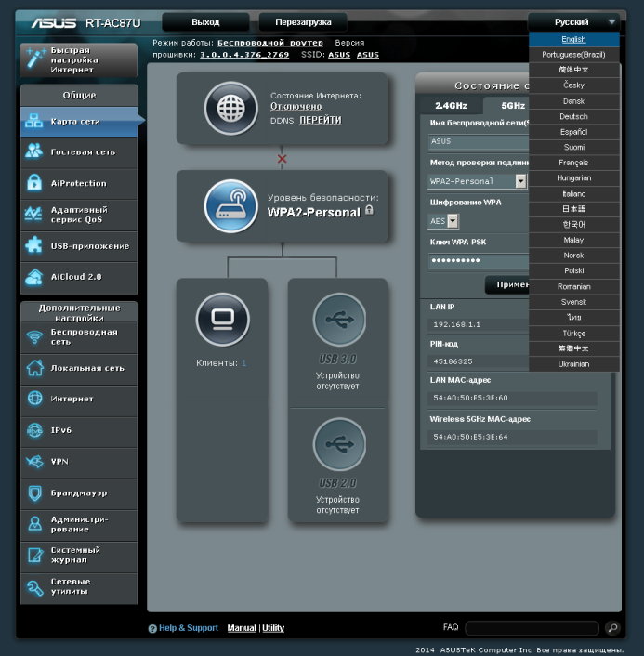The height and width of the screenshot is (656, 644).
Task: Click the clients count number 1
Action: tap(244, 363)
